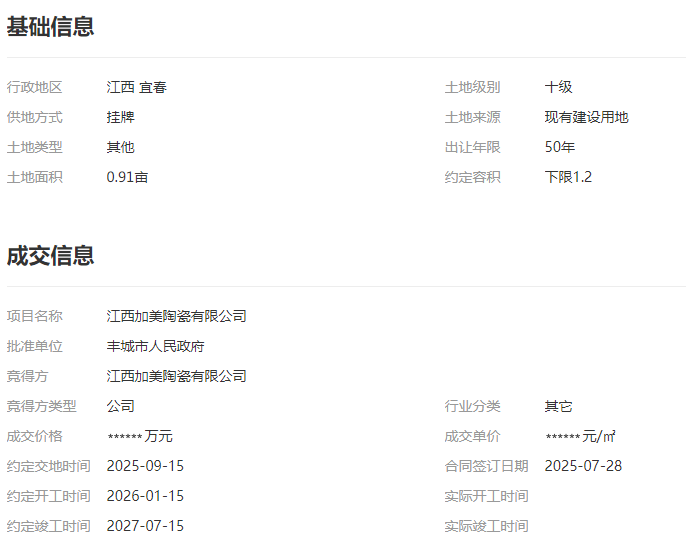686x553 pixels.
Task: Click the 50年 transfer term value
Action: click(560, 147)
